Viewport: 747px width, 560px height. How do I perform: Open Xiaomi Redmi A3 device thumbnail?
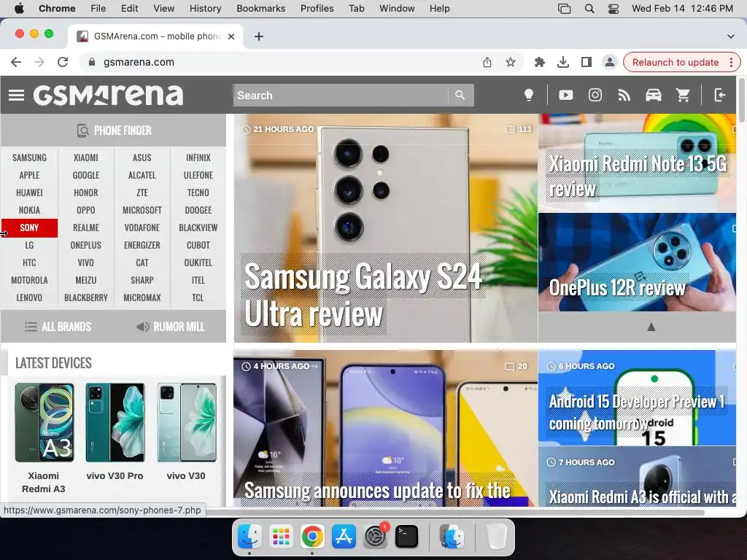[x=44, y=422]
